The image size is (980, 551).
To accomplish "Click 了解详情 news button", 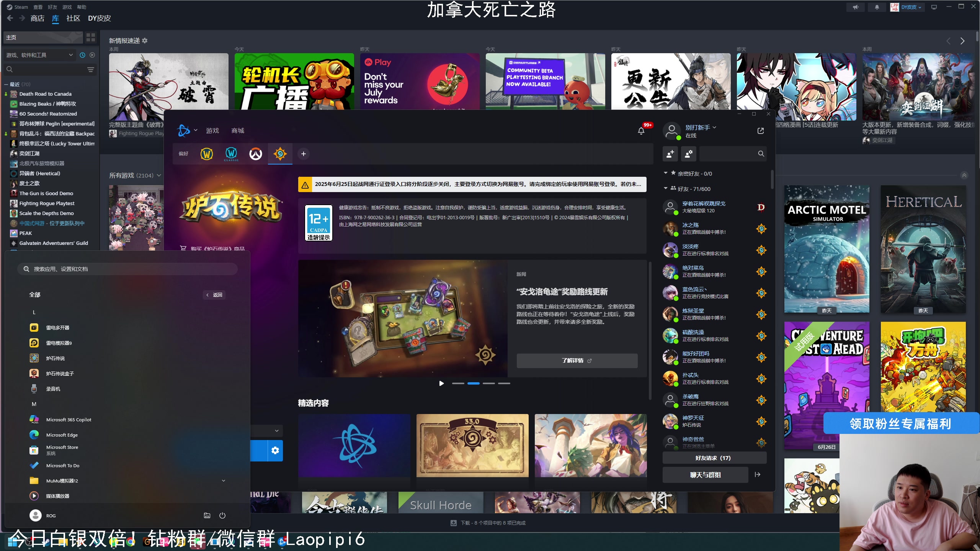I will tap(577, 360).
